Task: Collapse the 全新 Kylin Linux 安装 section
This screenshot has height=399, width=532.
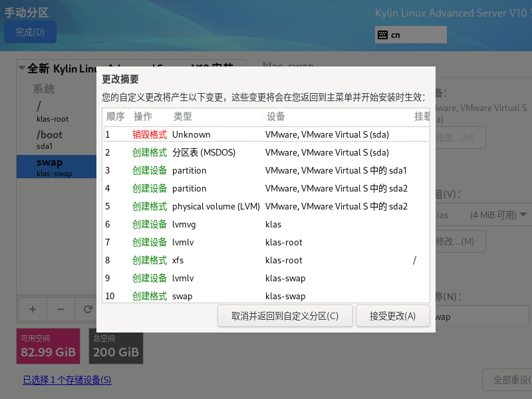Action: click(22, 66)
